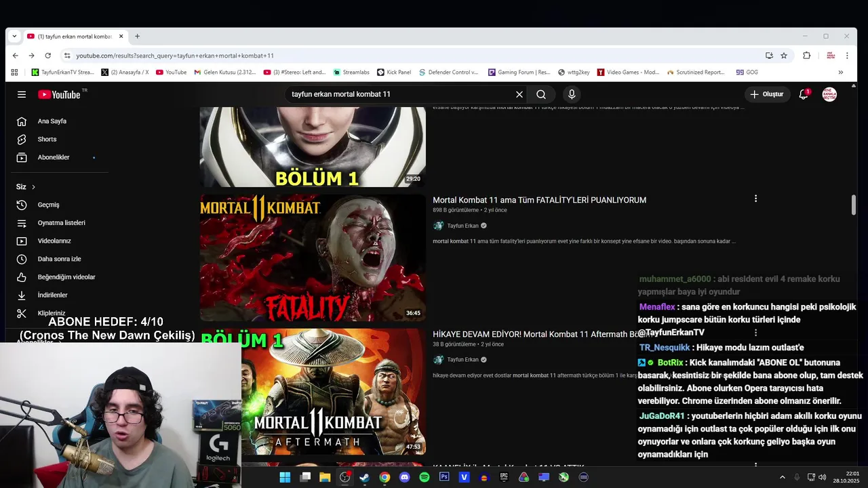Viewport: 868px width, 488px height.
Task: Open tab search dropdown arrow
Action: [14, 36]
